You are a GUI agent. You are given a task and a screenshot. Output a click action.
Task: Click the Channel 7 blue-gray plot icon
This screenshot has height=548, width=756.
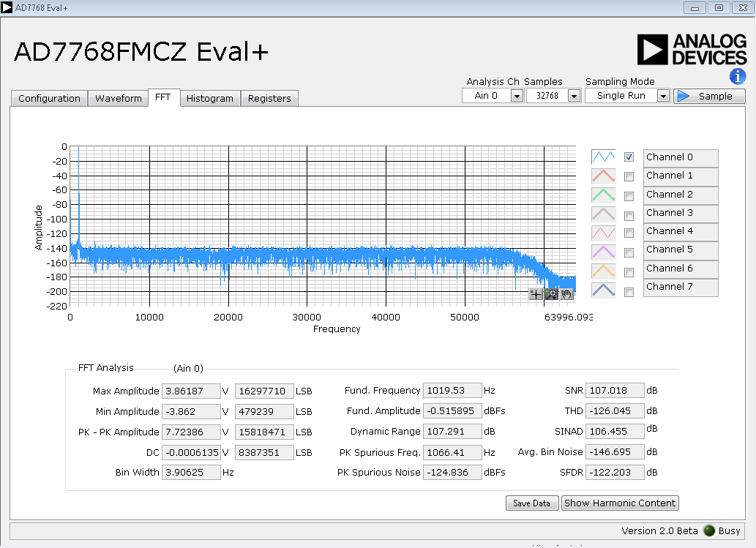tap(603, 290)
